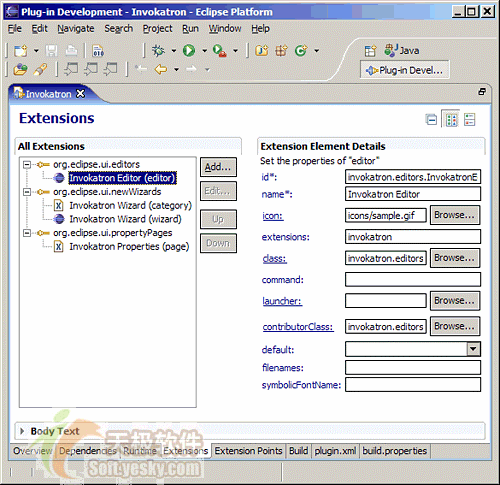Click the Open Perspective icon
Viewport: 500px width, 485px height.
coord(370,51)
